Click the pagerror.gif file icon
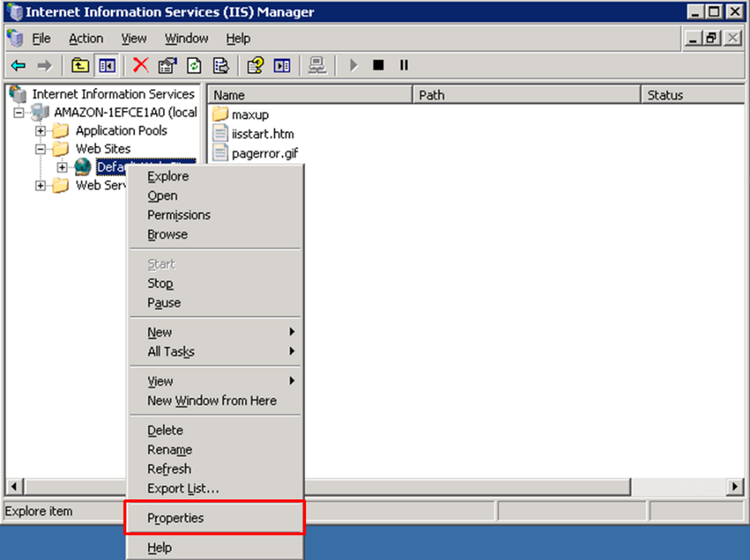 click(x=220, y=154)
